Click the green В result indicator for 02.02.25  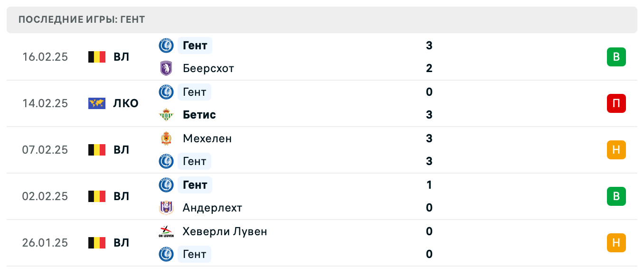[x=617, y=196]
